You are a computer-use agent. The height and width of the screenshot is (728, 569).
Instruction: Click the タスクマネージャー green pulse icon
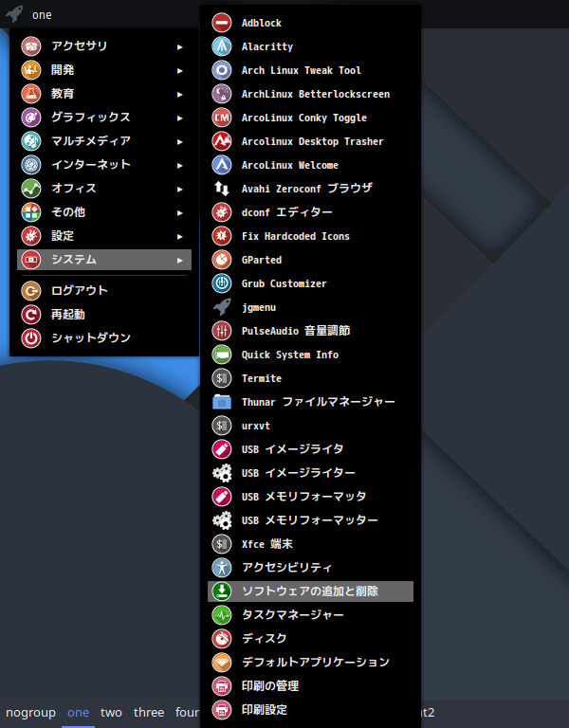[222, 614]
